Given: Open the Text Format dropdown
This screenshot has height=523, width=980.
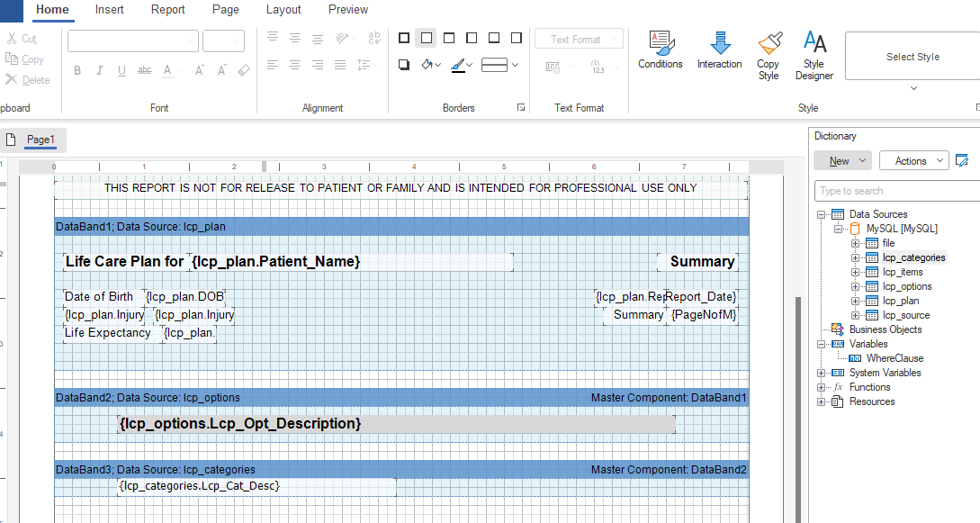Looking at the screenshot, I should point(579,39).
